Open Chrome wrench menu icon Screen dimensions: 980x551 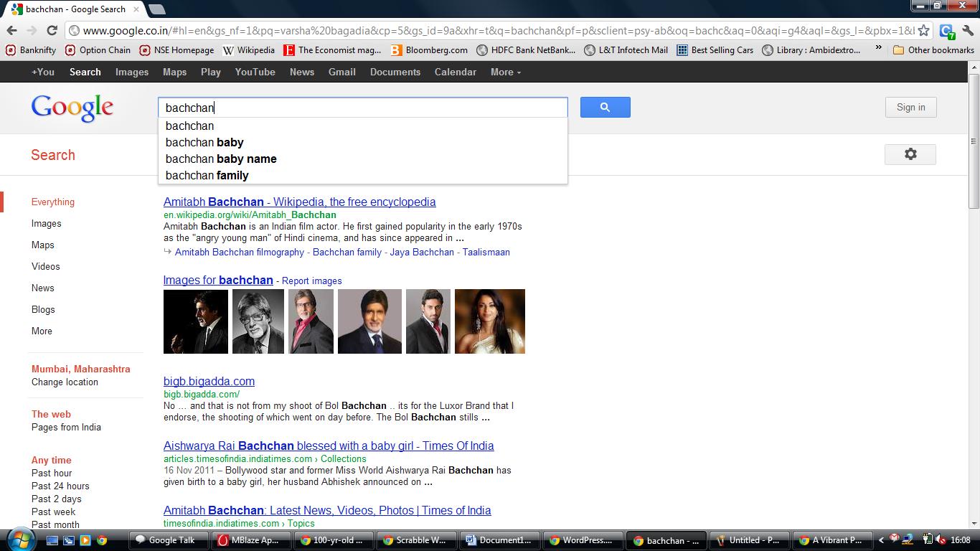pos(969,30)
